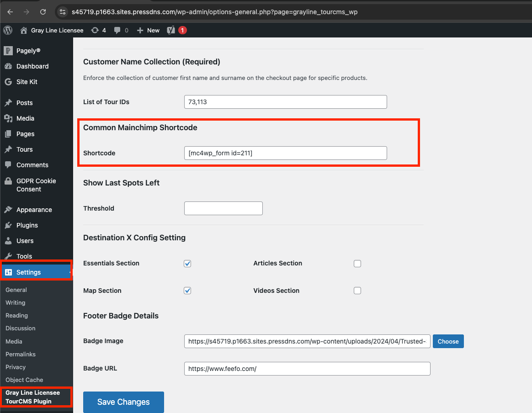Click the 'Customer Name Collection (Required)' heading

(x=152, y=62)
